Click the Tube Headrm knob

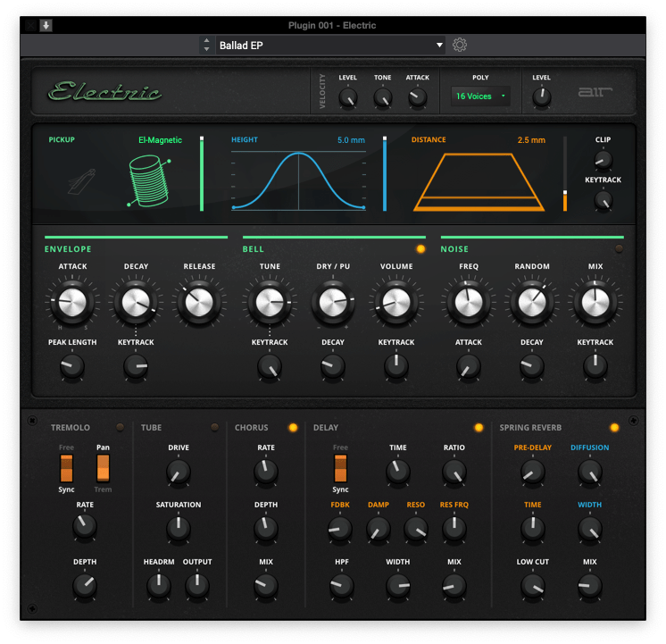click(159, 585)
